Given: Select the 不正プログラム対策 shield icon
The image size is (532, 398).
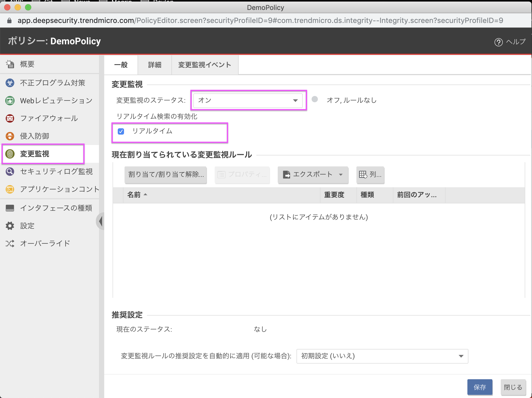Looking at the screenshot, I should tap(10, 83).
